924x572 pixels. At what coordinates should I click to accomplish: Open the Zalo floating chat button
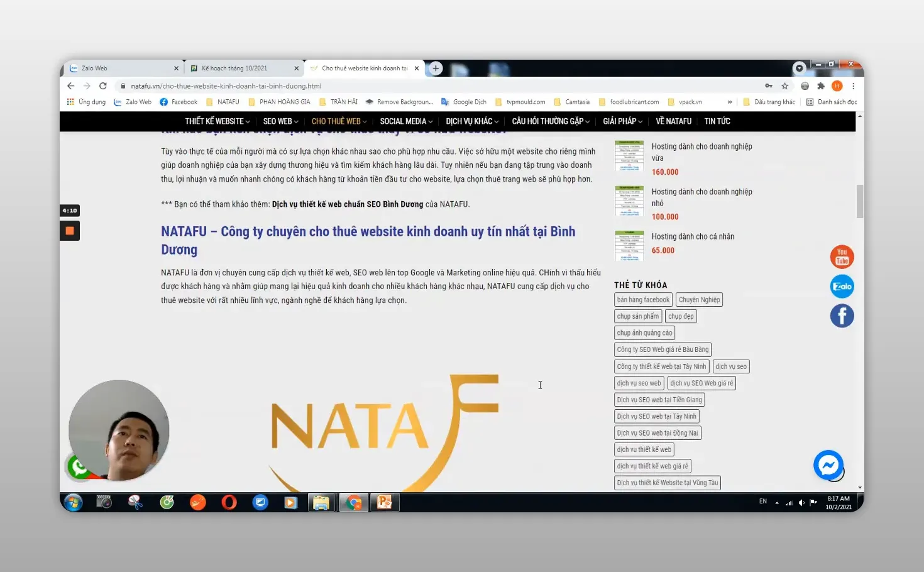point(842,287)
